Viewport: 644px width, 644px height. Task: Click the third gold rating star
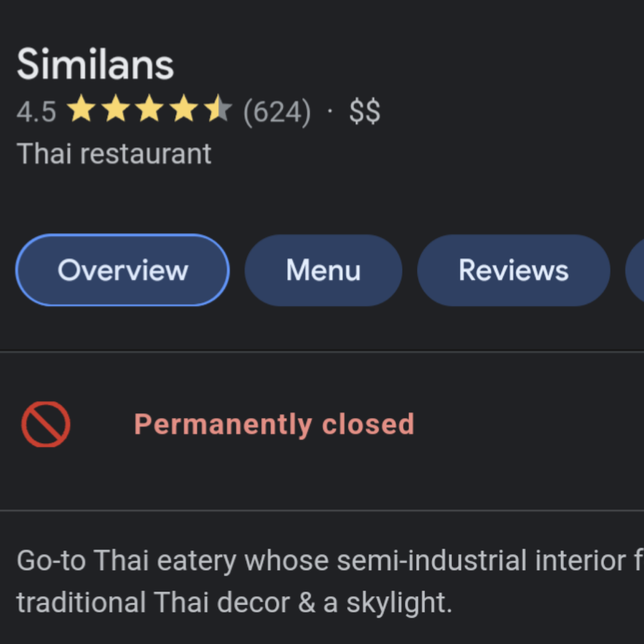coord(150,110)
